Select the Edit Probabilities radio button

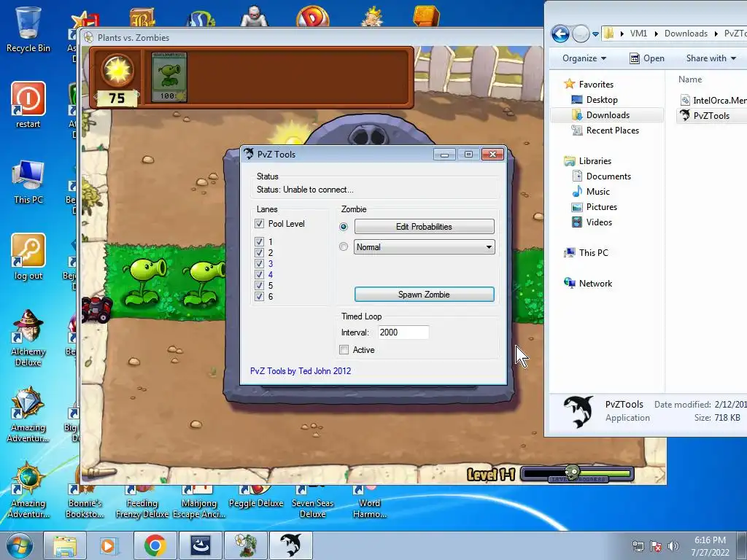[344, 227]
